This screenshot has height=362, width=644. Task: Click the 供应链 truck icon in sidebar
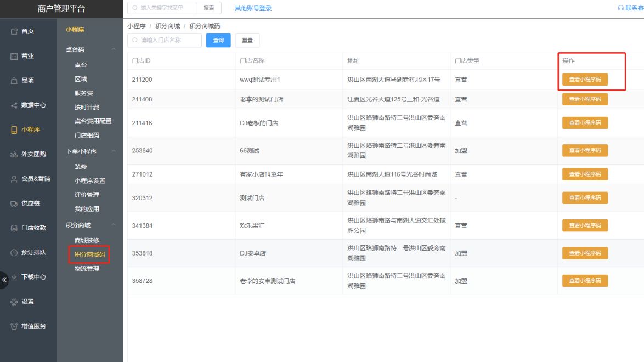pos(14,203)
